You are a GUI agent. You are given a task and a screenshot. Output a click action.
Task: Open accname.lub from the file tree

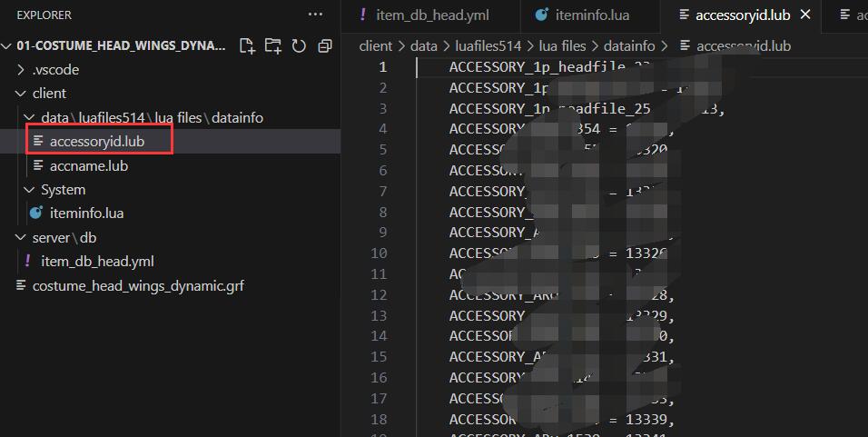pyautogui.click(x=89, y=166)
